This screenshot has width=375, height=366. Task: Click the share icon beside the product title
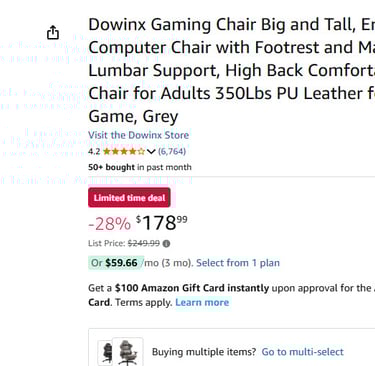pyautogui.click(x=53, y=32)
